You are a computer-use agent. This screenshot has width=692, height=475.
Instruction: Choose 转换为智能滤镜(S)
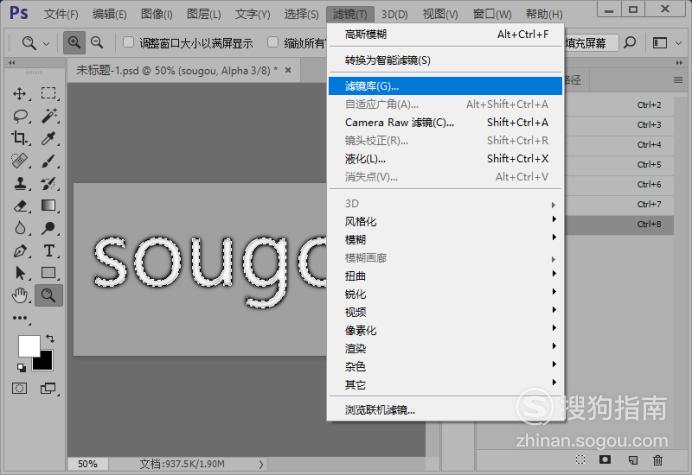tap(446, 60)
